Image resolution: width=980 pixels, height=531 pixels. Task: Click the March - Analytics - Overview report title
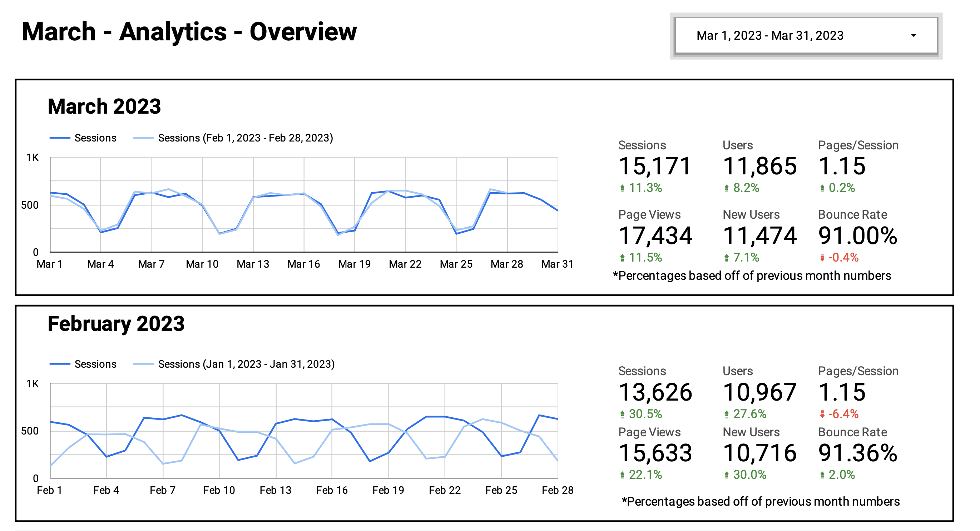click(x=189, y=32)
